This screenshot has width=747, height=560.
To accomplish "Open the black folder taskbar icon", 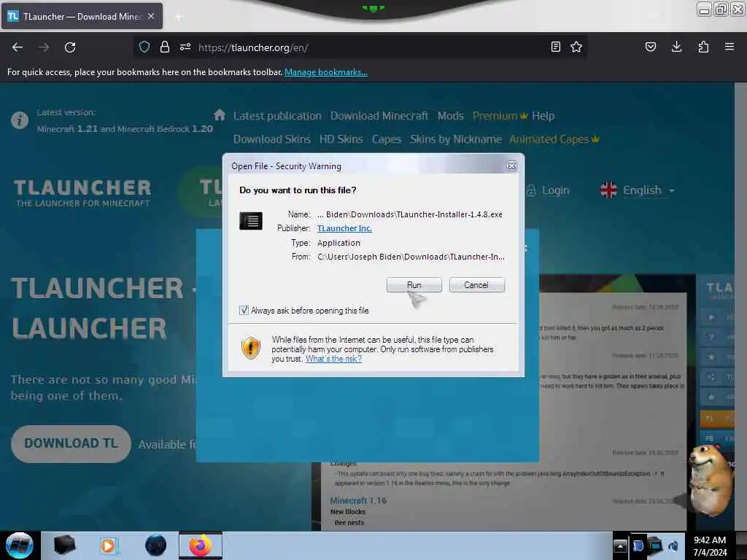I will point(64,545).
